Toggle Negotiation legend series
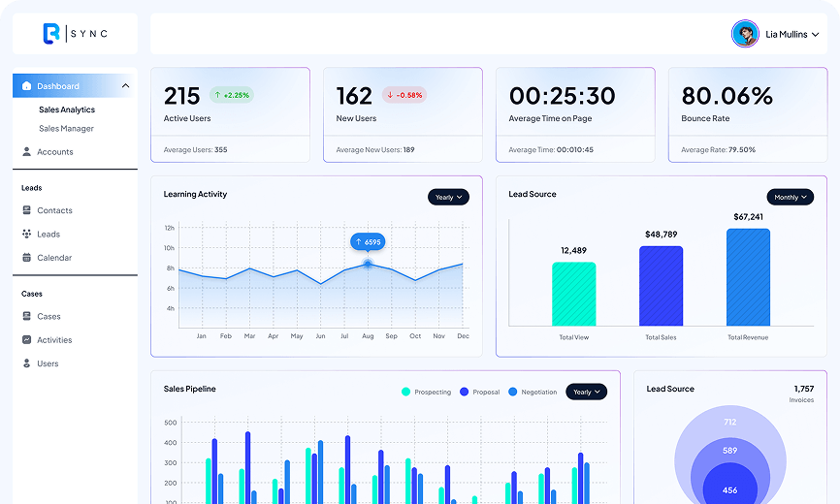This screenshot has height=504, width=840. click(533, 392)
